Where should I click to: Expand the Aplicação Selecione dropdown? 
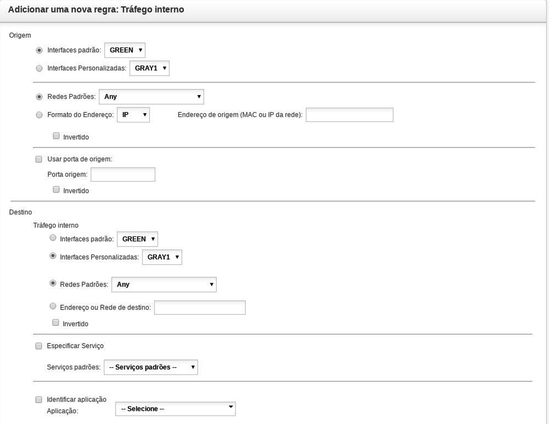click(175, 409)
